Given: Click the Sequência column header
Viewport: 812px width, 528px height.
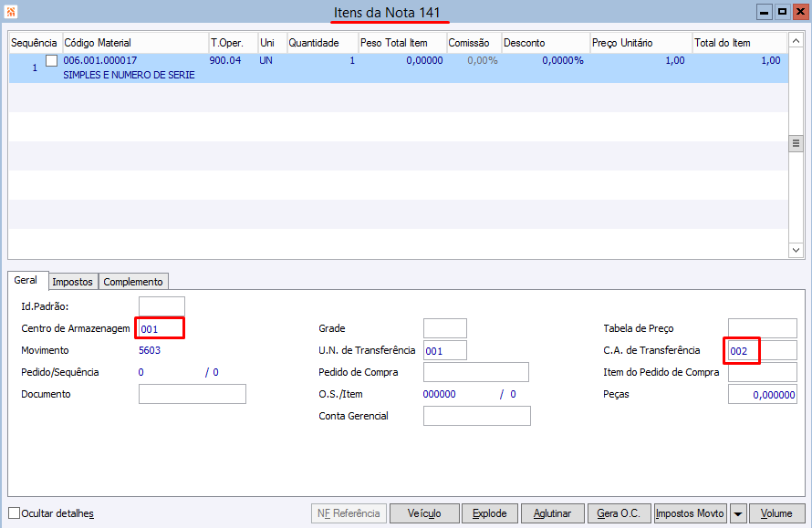Looking at the screenshot, I should coord(34,43).
